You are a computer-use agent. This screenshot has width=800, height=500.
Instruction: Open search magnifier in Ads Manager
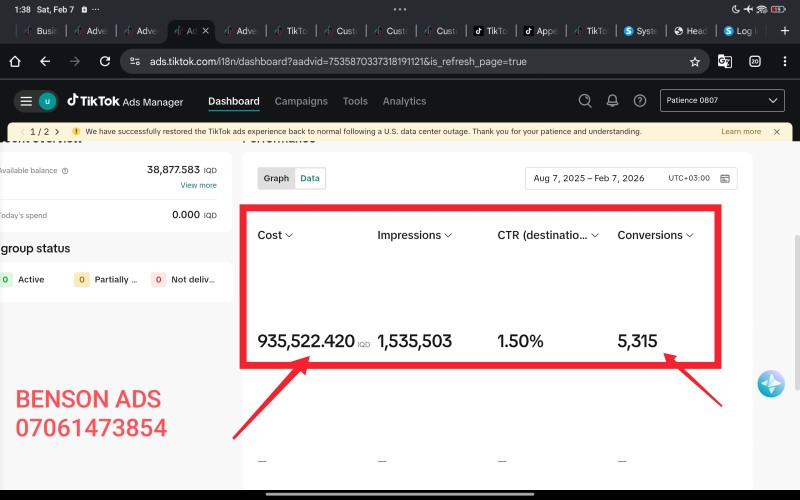pos(585,101)
